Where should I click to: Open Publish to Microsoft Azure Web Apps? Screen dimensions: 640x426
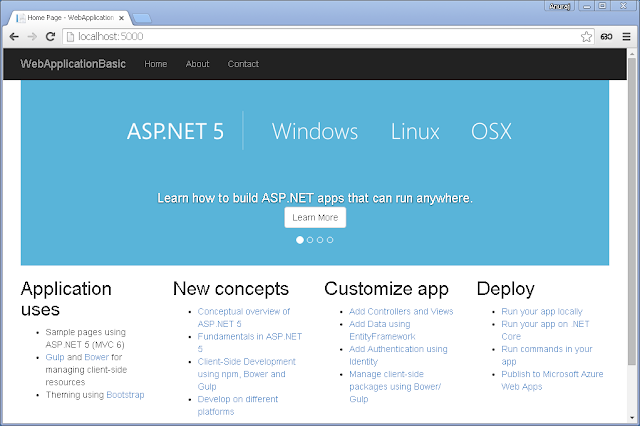tap(552, 380)
